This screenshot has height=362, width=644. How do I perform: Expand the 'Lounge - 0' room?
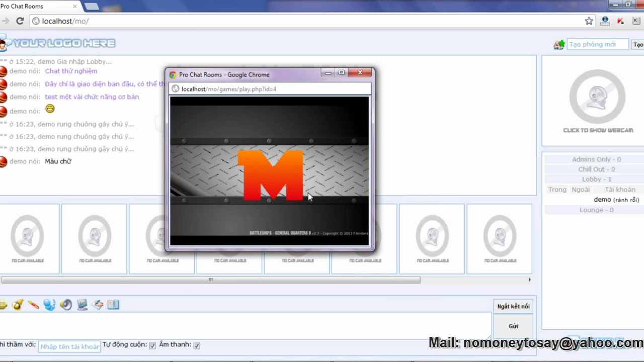596,210
